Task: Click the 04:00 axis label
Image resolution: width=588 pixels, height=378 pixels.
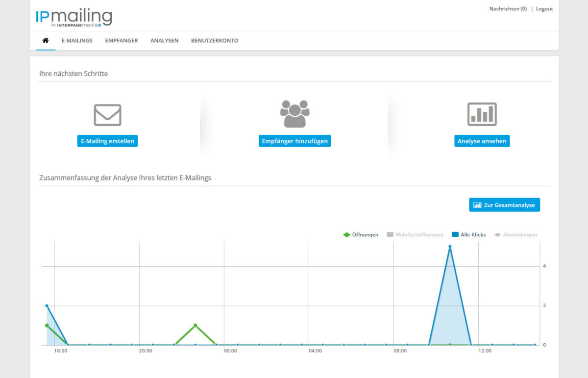Action: tap(316, 351)
